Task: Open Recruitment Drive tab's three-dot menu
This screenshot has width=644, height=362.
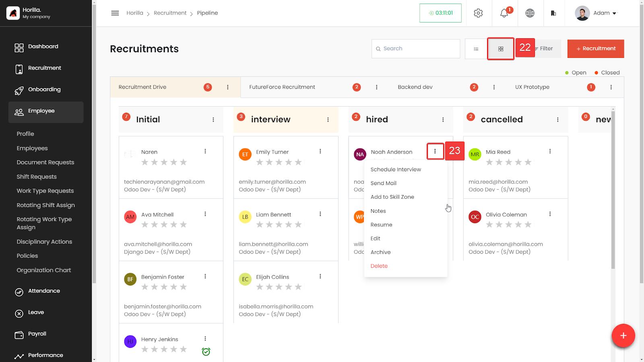Action: click(228, 87)
